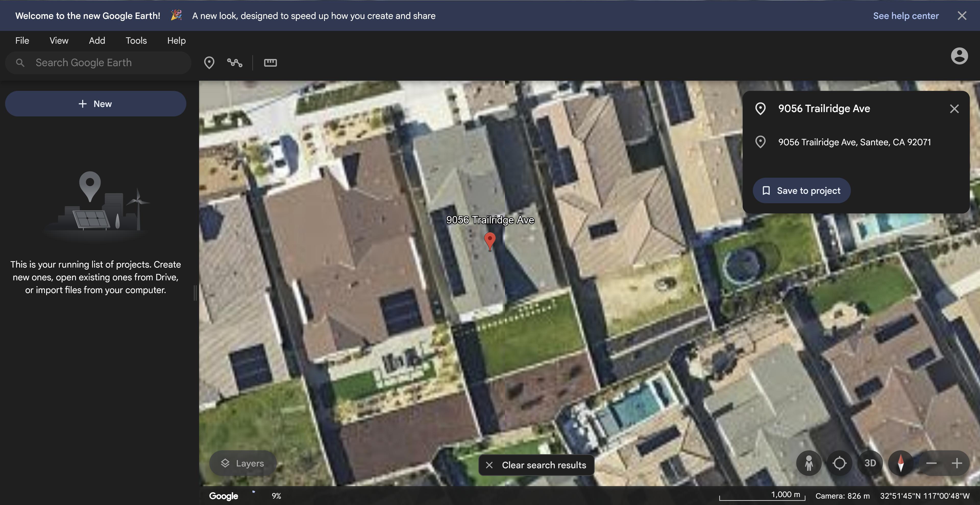The height and width of the screenshot is (505, 980).
Task: Click the sidebar collapse handle
Action: pos(195,293)
